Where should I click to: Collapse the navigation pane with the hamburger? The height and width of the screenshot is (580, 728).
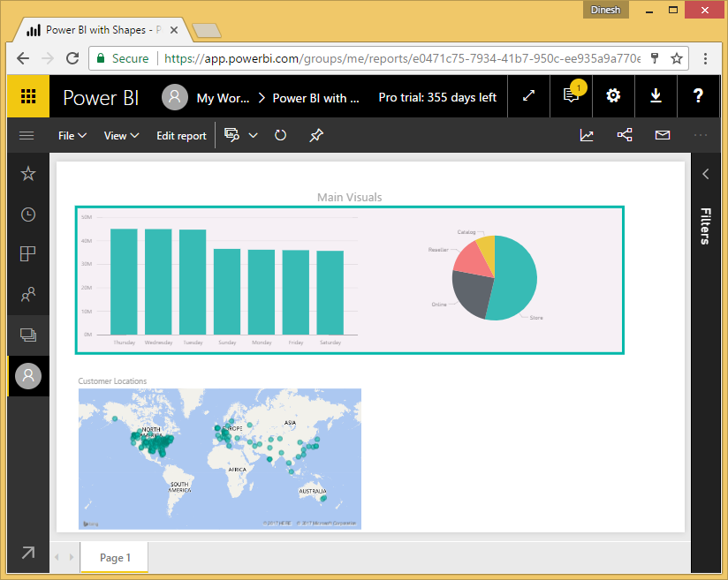[x=27, y=135]
